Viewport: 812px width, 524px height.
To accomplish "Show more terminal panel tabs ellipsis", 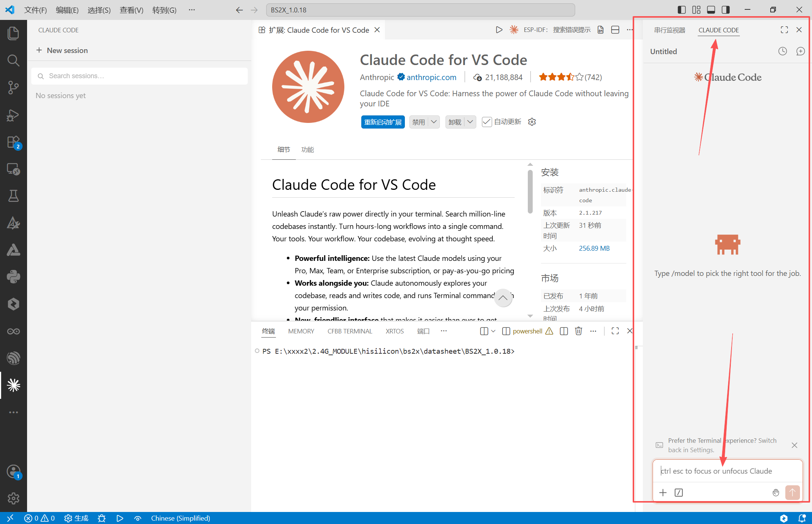I will click(444, 331).
